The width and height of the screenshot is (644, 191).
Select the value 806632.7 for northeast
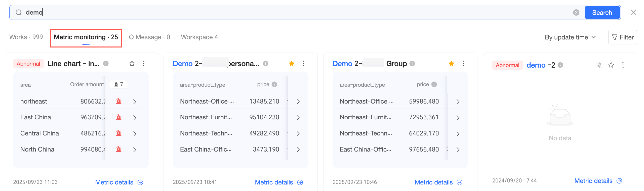(x=93, y=101)
